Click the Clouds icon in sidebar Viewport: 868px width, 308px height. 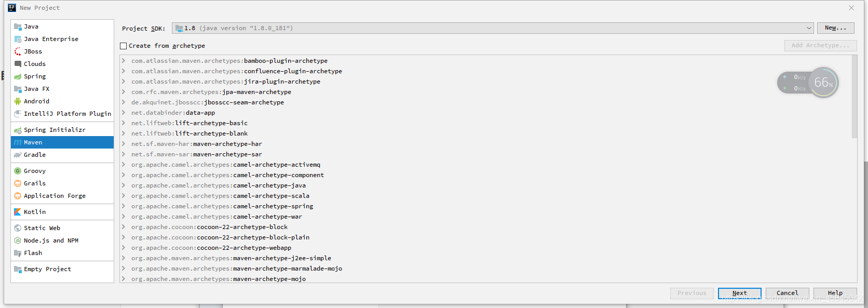point(18,64)
